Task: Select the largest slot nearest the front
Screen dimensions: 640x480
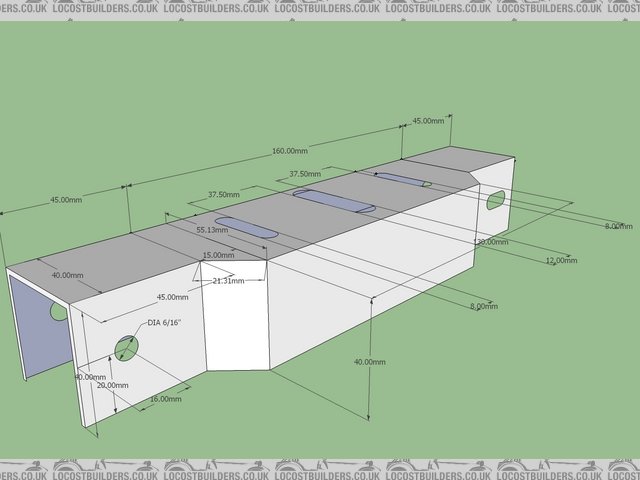Action: click(246, 226)
